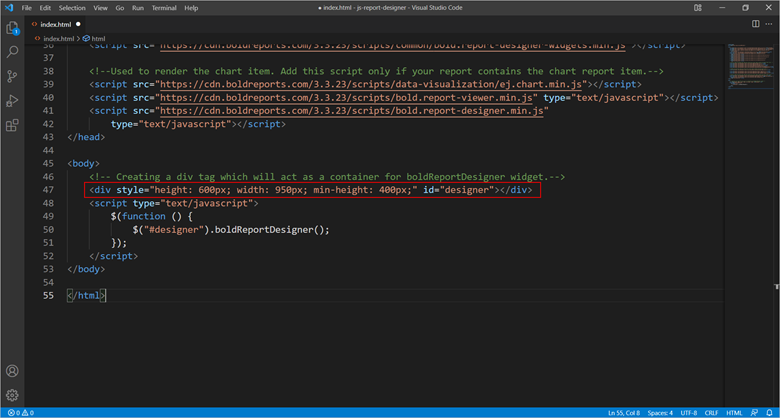Click the comment about creating a div tag
The width and height of the screenshot is (780, 418).
point(327,177)
